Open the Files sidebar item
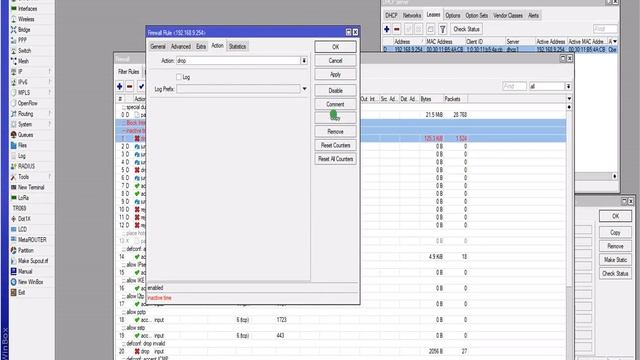Viewport: 640px width, 360px height. pos(22,145)
